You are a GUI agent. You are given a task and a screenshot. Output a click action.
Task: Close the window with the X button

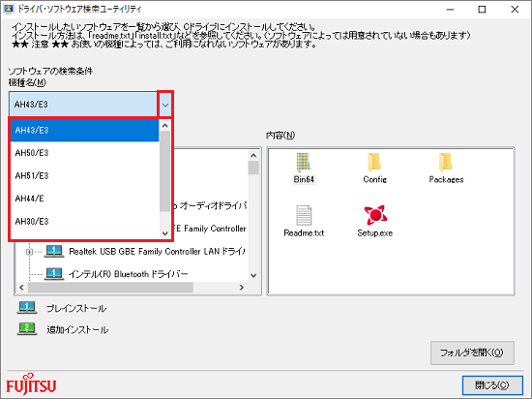coord(515,10)
